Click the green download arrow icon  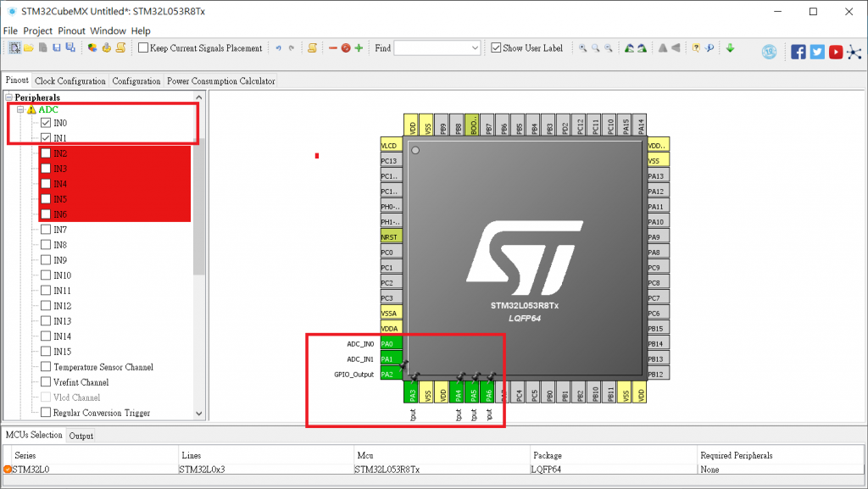coord(730,48)
